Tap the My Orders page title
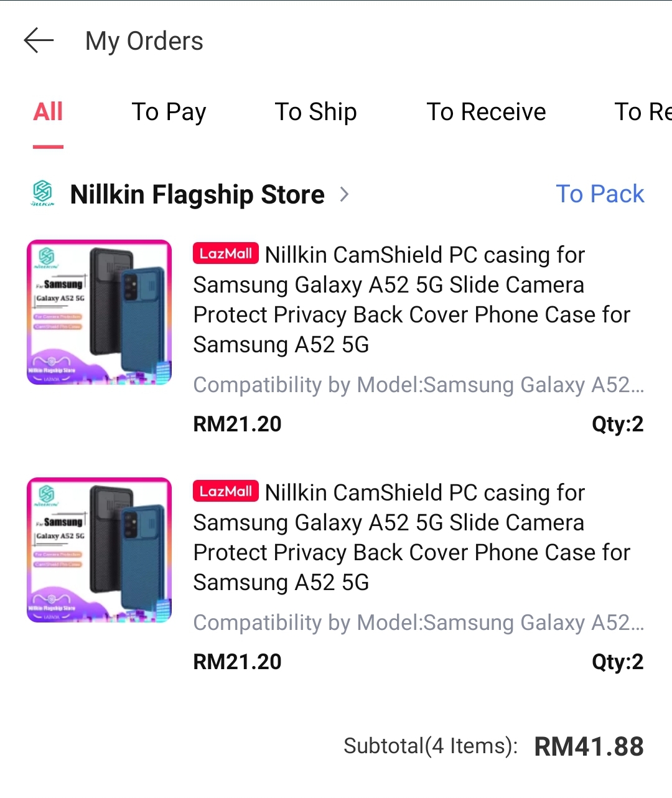 click(x=144, y=41)
